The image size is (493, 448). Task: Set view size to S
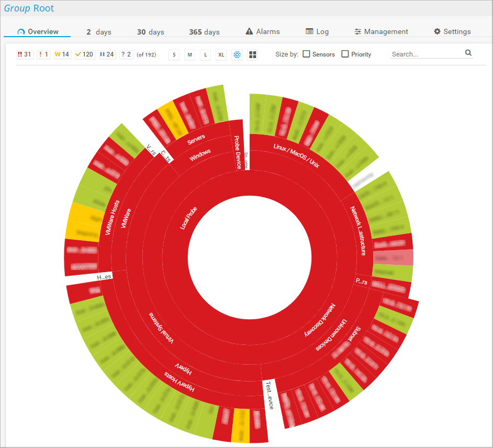pyautogui.click(x=174, y=54)
